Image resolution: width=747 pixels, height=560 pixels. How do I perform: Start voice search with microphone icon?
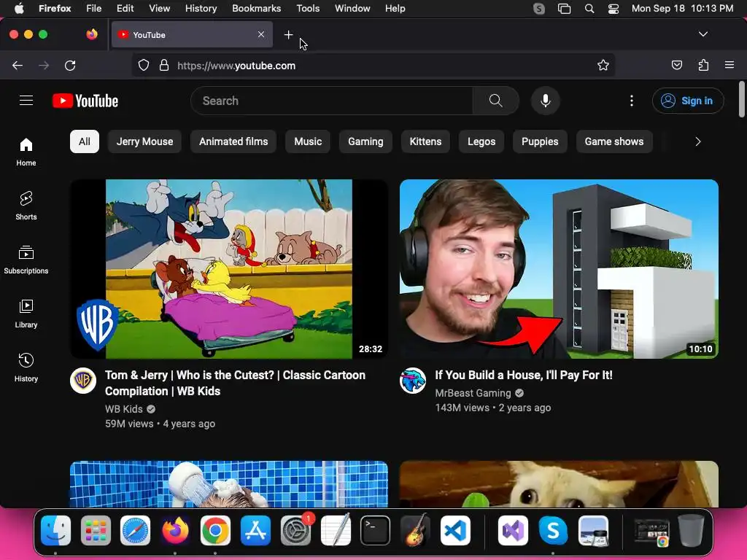(x=546, y=101)
